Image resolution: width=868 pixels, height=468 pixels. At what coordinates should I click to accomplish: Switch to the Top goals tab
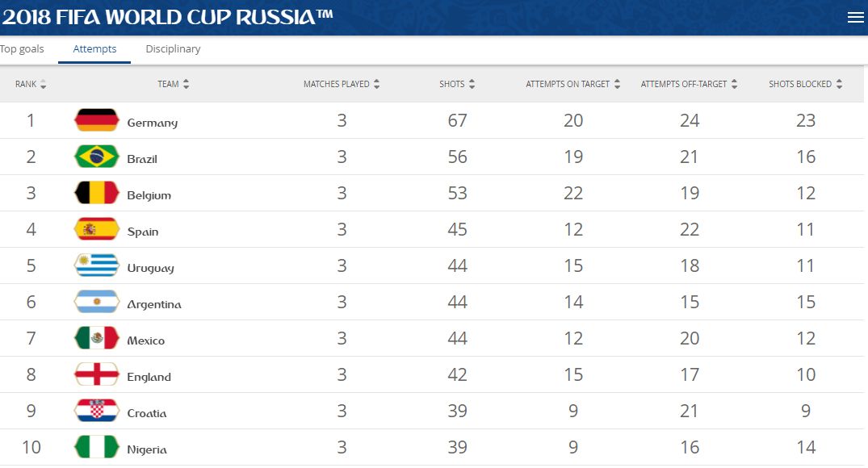pyautogui.click(x=22, y=49)
